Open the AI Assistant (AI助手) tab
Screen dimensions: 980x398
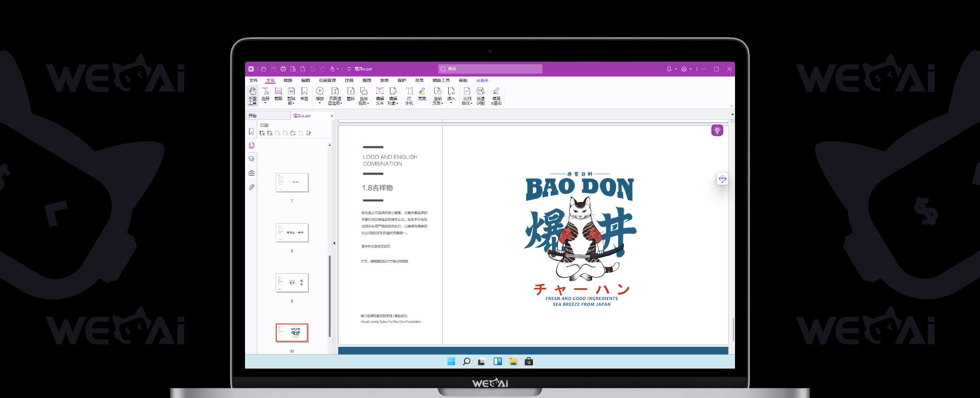pos(482,81)
